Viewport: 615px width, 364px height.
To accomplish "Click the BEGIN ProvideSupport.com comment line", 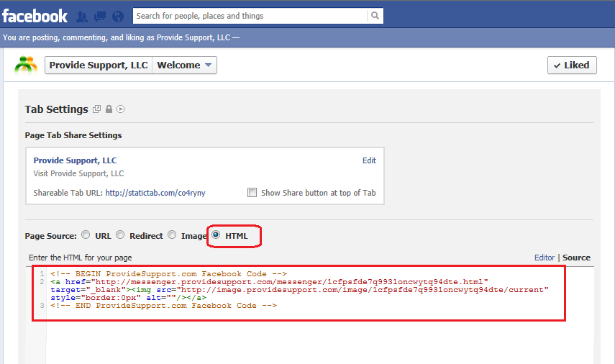I will [168, 274].
